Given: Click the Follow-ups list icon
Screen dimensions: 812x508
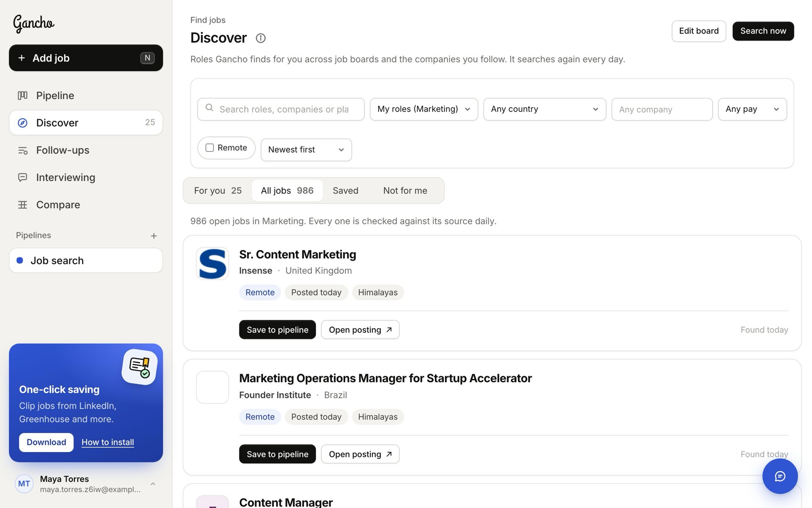Looking at the screenshot, I should click(23, 150).
